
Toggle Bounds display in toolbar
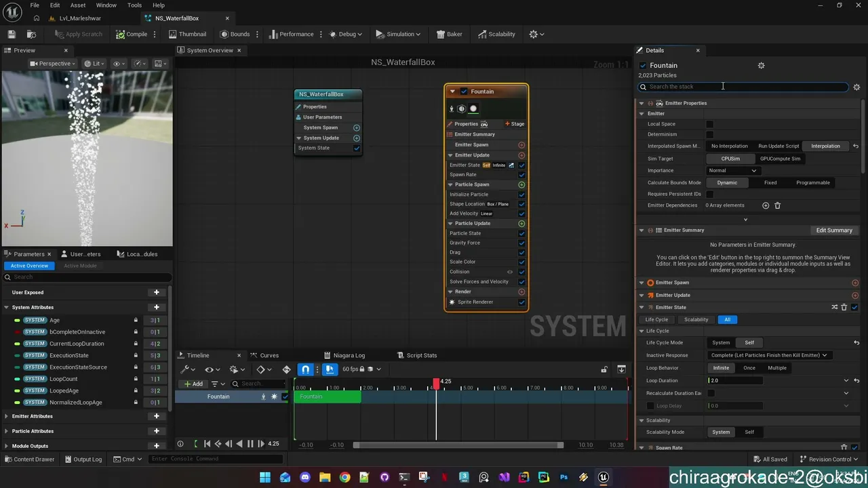pyautogui.click(x=235, y=34)
